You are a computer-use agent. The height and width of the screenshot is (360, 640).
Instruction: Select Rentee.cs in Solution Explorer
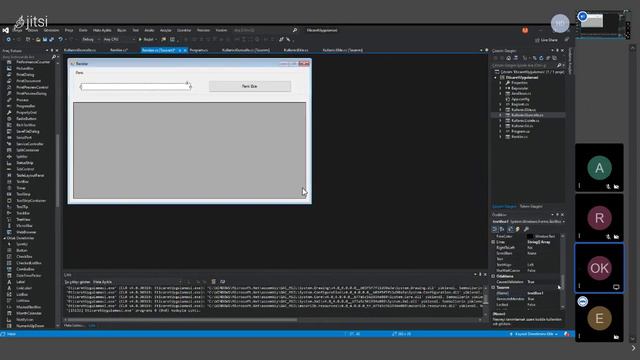[x=519, y=137]
